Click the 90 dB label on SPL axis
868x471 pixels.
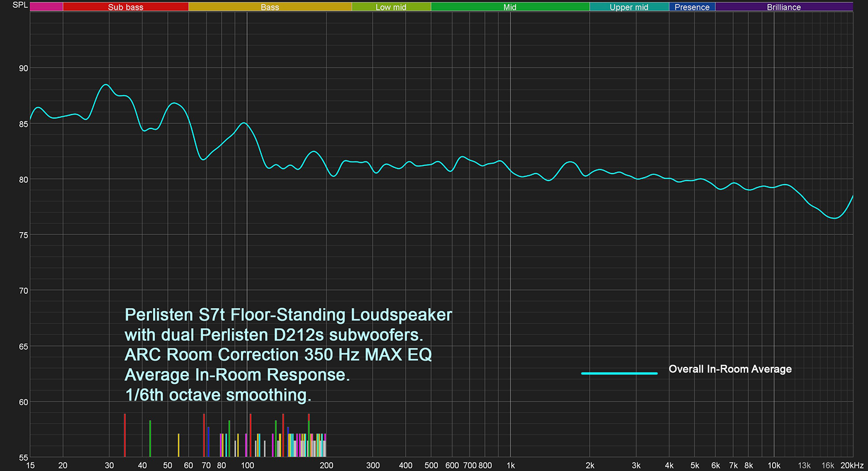(x=23, y=68)
